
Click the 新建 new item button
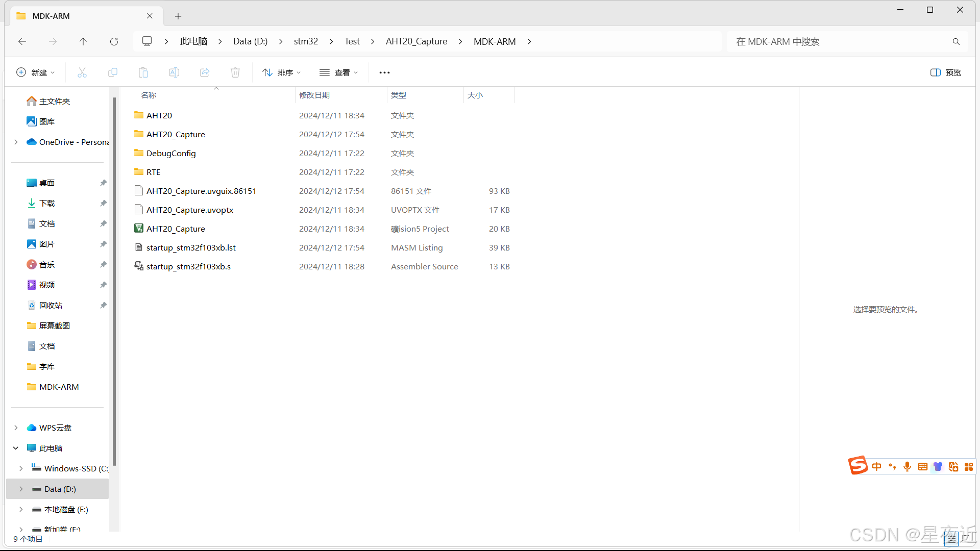click(x=35, y=72)
